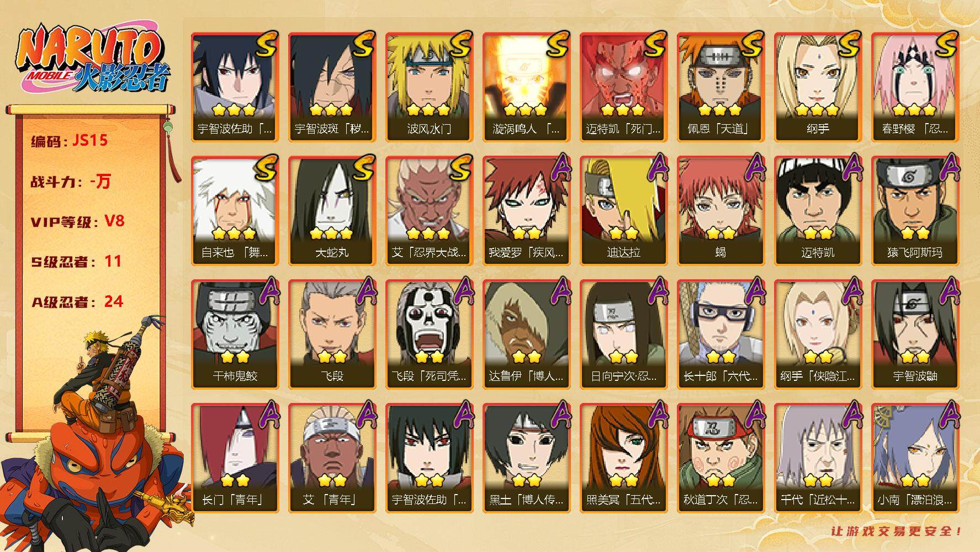Open the 佩恩「天道」 character card
Image resolution: width=980 pixels, height=552 pixels.
pos(721,87)
